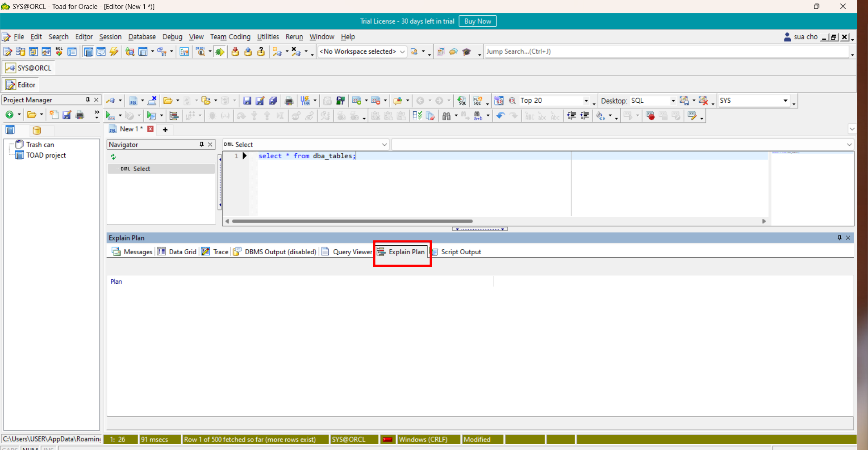Click the Navigator refresh green icon
The width and height of the screenshot is (868, 450).
pos(113,157)
